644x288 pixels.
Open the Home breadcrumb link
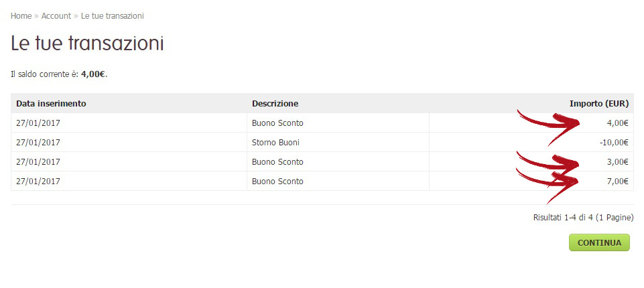click(21, 16)
